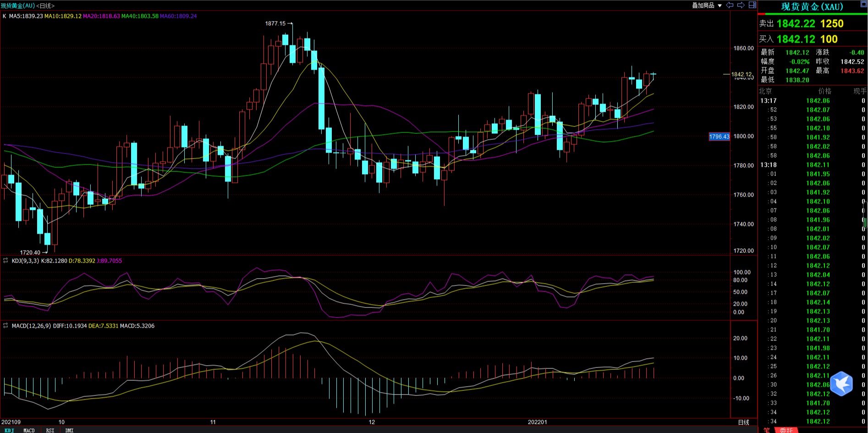Click the 叠加商品 overlay label
Screen dimensions: 868x433
703,5
